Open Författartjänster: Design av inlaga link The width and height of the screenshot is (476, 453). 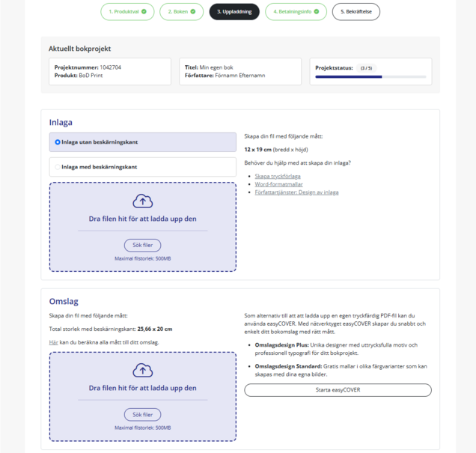296,192
